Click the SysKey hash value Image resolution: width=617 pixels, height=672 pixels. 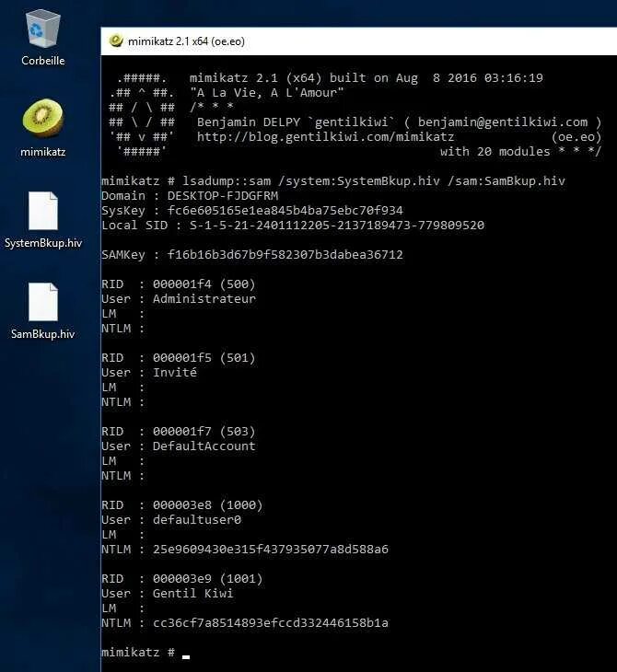coord(285,211)
